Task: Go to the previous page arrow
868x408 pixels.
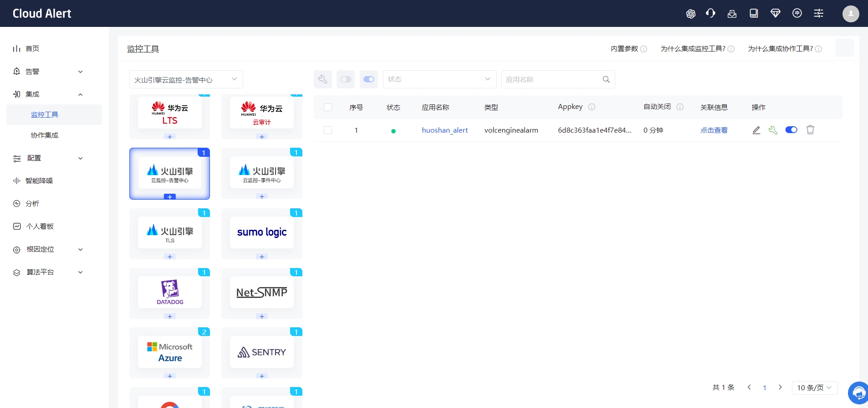Action: (x=749, y=387)
